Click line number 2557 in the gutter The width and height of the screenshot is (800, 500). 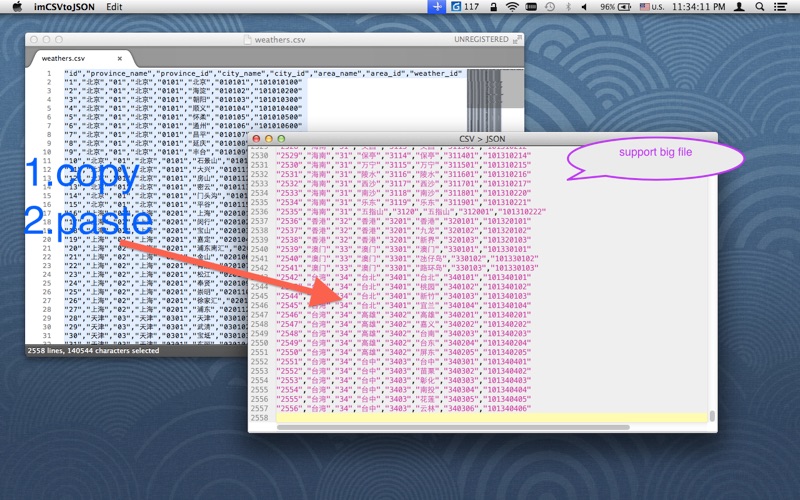coord(259,409)
